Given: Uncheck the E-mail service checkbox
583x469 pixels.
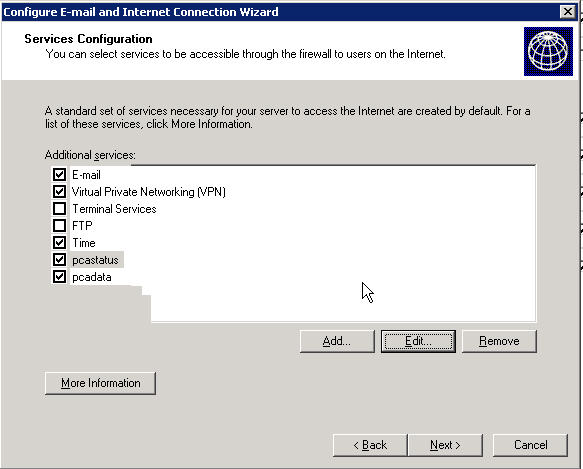Looking at the screenshot, I should coord(59,174).
